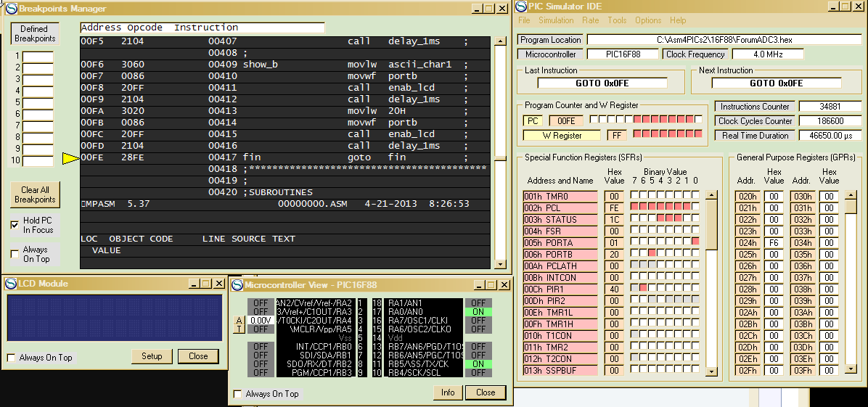868x407 pixels.
Task: Toggle the RA7/OSC1/CLKI pin state button
Action: pyautogui.click(x=478, y=321)
